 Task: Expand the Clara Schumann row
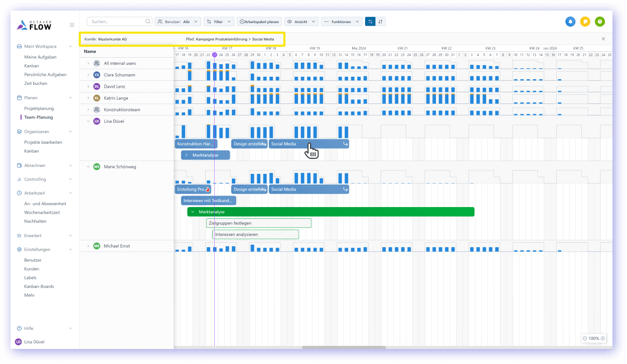pyautogui.click(x=88, y=75)
